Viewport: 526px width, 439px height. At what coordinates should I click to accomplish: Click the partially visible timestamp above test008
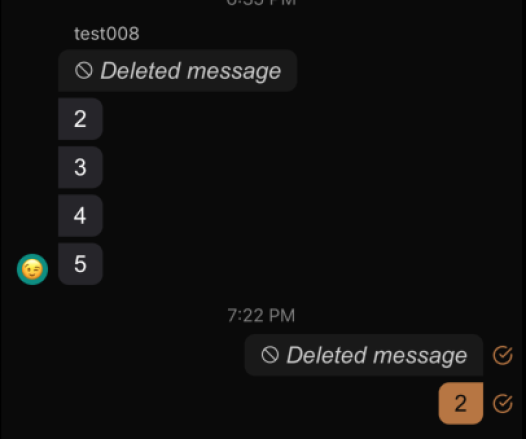coord(261,3)
